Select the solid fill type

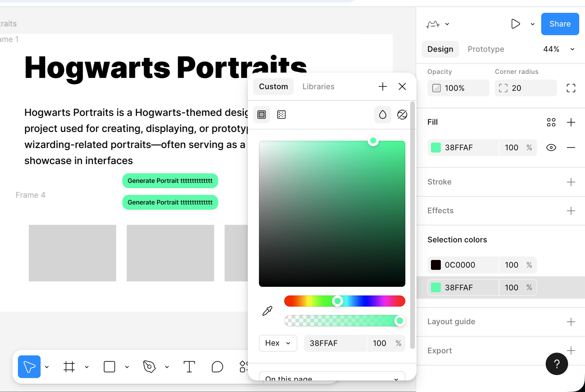tap(261, 114)
